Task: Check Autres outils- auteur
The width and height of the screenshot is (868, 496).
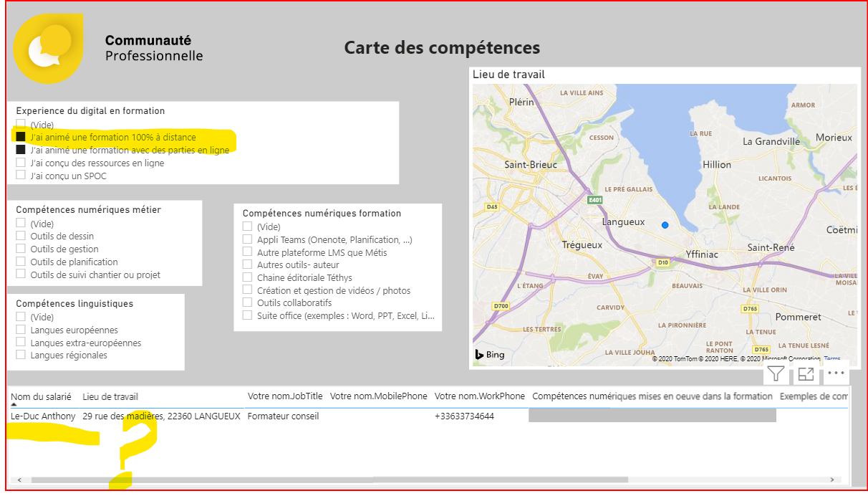Action: click(x=247, y=264)
